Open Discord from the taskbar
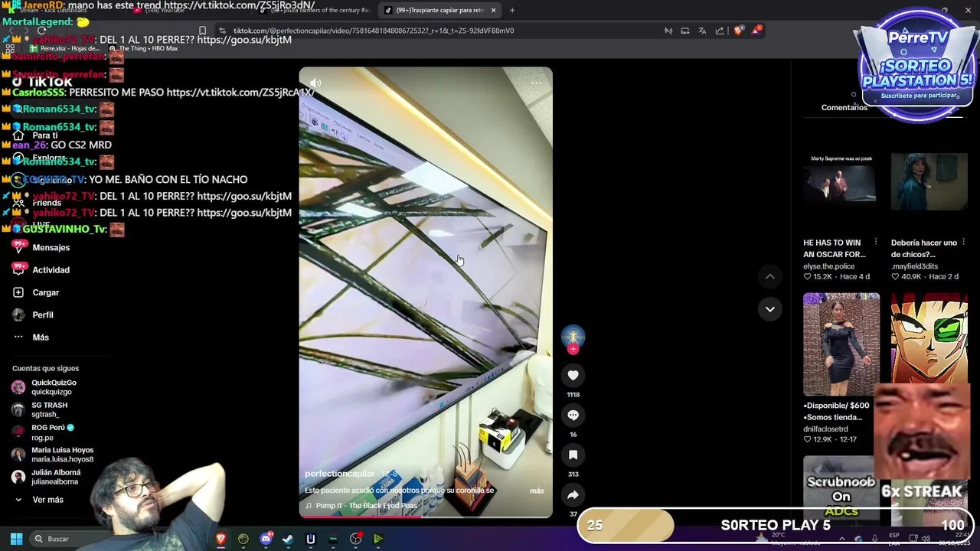The height and width of the screenshot is (551, 980). pos(266,539)
